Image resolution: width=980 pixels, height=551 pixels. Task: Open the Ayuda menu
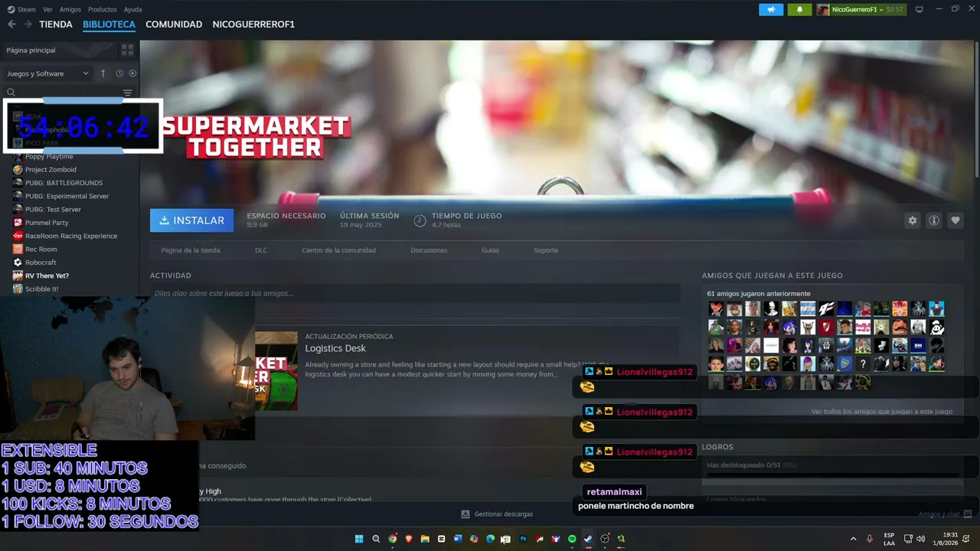pyautogui.click(x=132, y=9)
